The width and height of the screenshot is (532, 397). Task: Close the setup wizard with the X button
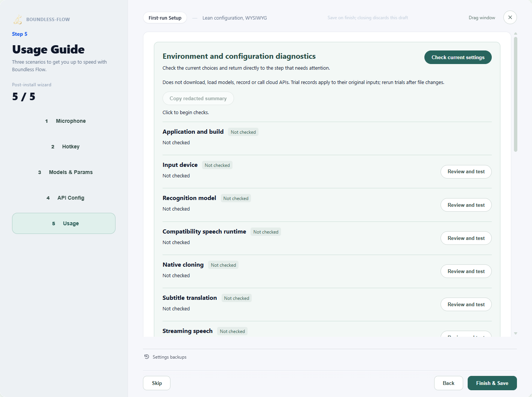coord(510,17)
